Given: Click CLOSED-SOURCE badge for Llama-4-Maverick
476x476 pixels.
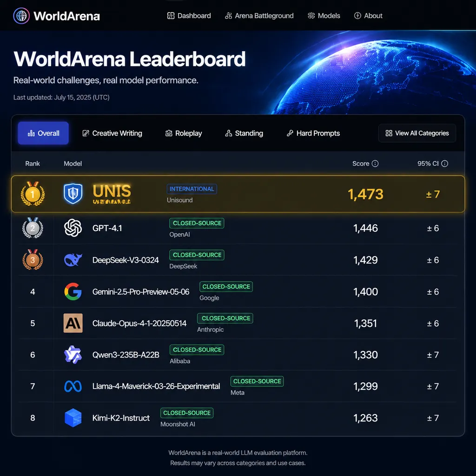Looking at the screenshot, I should 257,381.
